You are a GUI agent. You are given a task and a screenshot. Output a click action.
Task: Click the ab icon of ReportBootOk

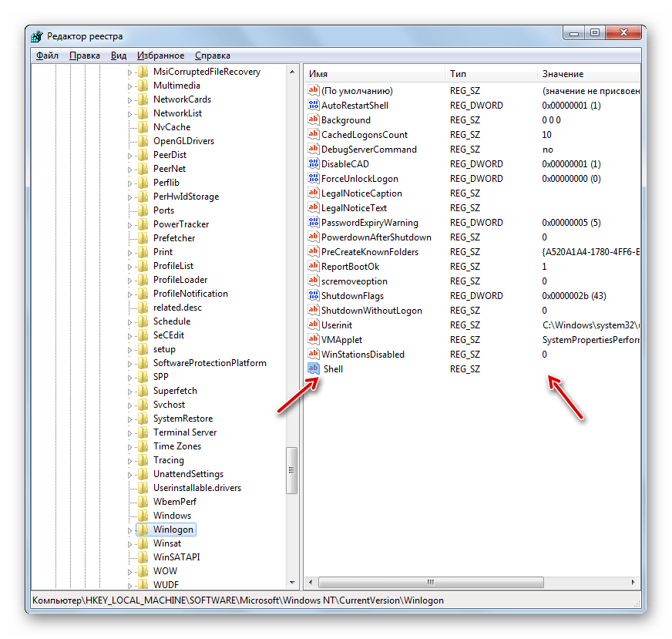coord(314,266)
